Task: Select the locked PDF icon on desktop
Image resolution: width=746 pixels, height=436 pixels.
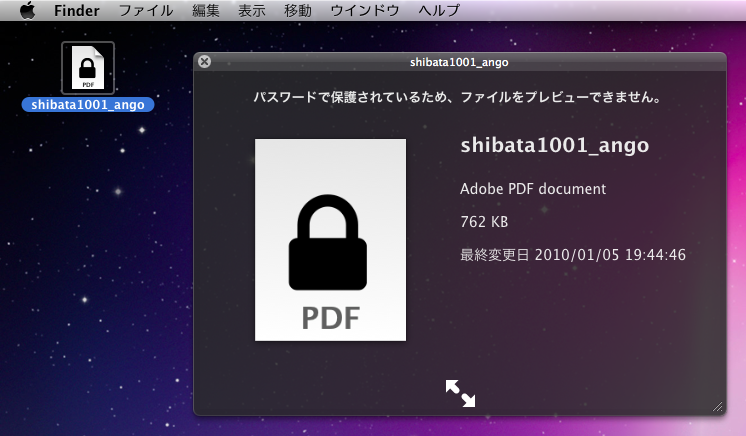Action: pos(88,68)
